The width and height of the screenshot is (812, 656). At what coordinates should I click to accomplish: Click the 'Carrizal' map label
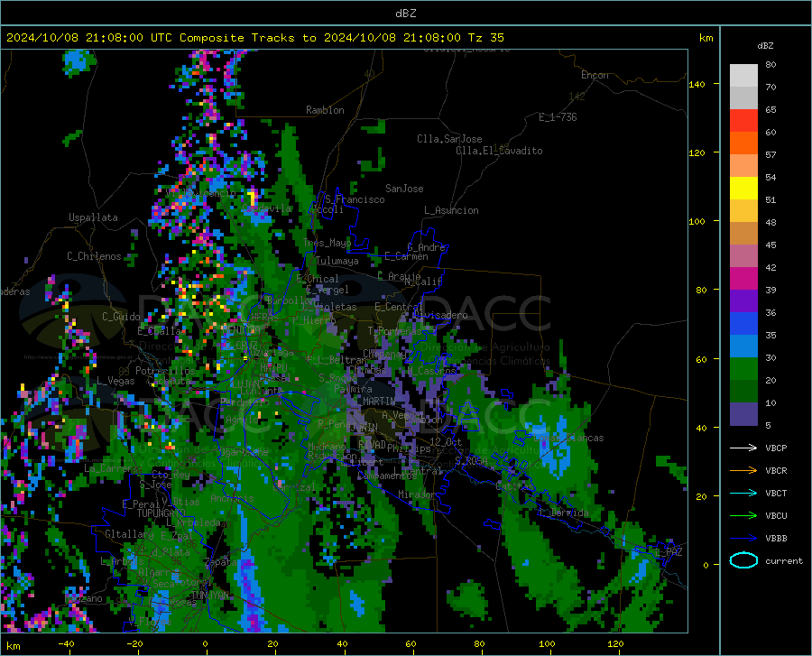click(x=293, y=487)
